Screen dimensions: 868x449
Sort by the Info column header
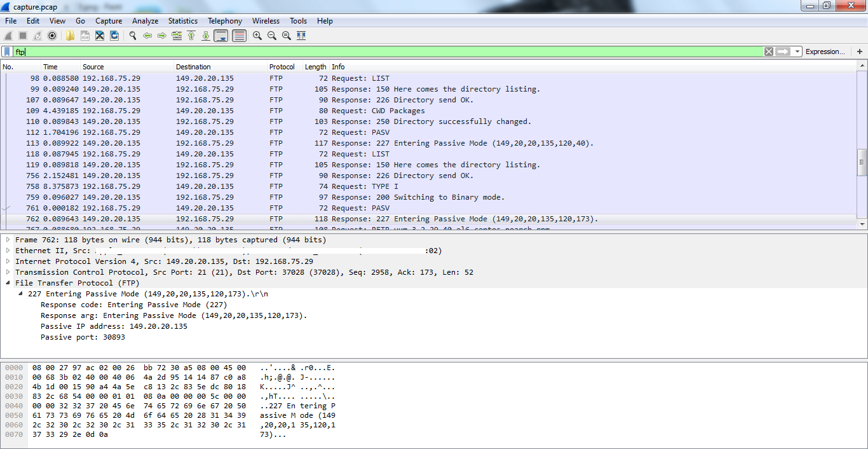[593, 67]
